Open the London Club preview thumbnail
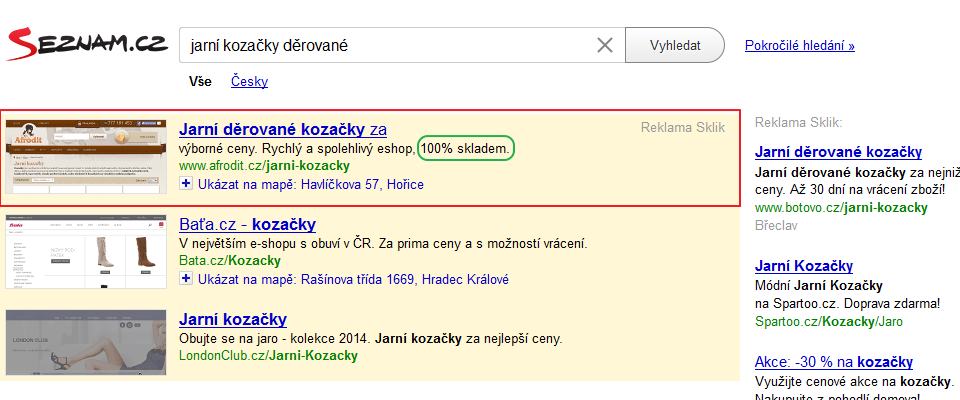 click(x=86, y=344)
